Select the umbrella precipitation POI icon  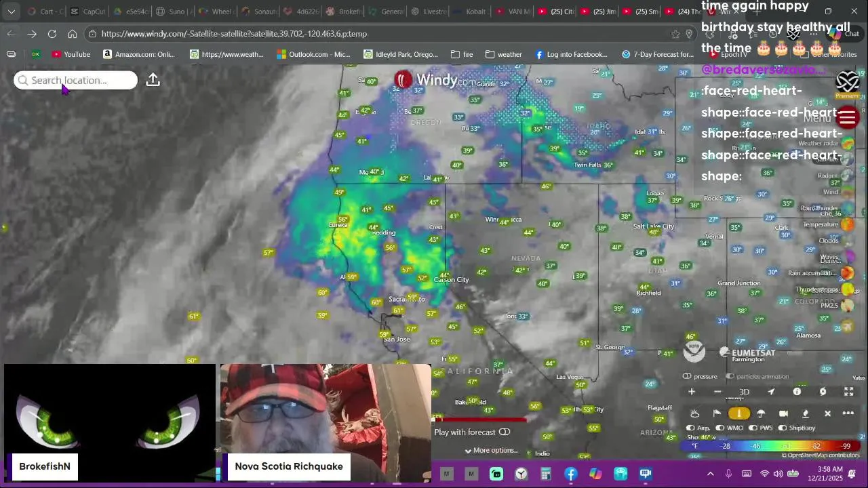(x=761, y=413)
